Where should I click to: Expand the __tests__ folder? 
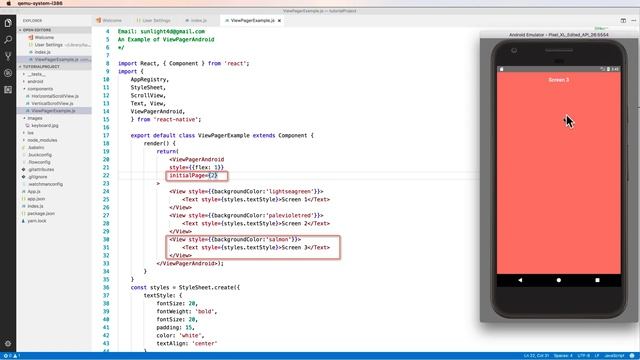(x=36, y=74)
